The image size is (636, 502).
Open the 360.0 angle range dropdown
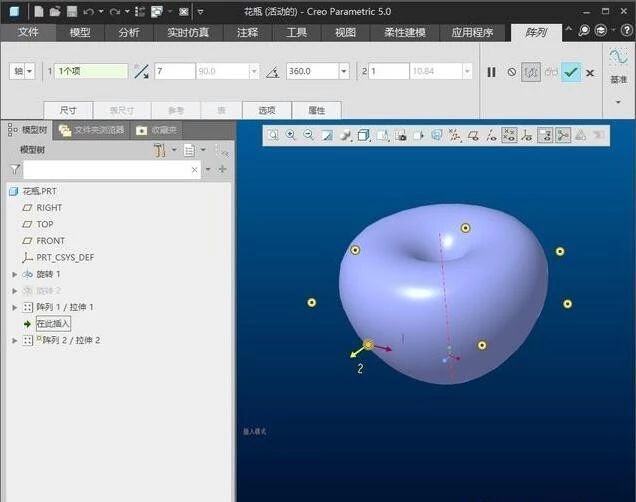pyautogui.click(x=344, y=72)
